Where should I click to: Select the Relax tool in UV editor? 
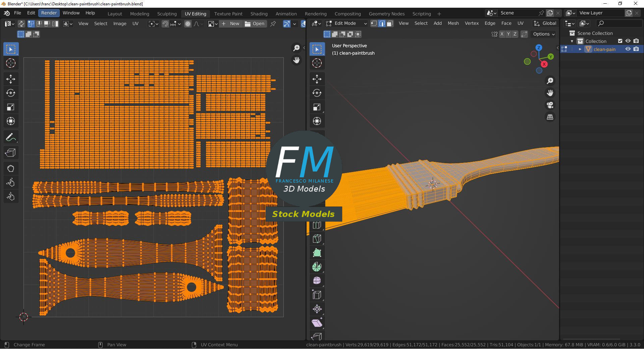coord(11,182)
